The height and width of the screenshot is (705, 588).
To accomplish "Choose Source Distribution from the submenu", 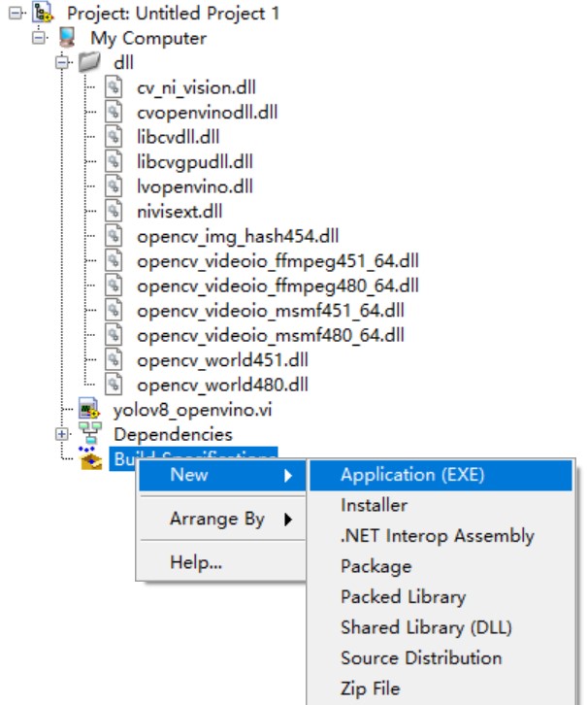I will [420, 657].
